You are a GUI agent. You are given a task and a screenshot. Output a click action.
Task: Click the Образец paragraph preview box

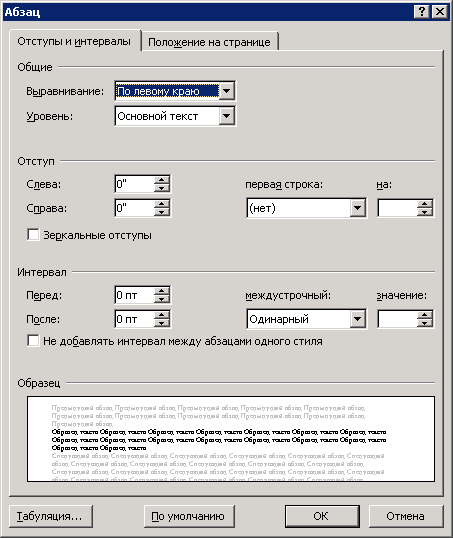tap(231, 439)
